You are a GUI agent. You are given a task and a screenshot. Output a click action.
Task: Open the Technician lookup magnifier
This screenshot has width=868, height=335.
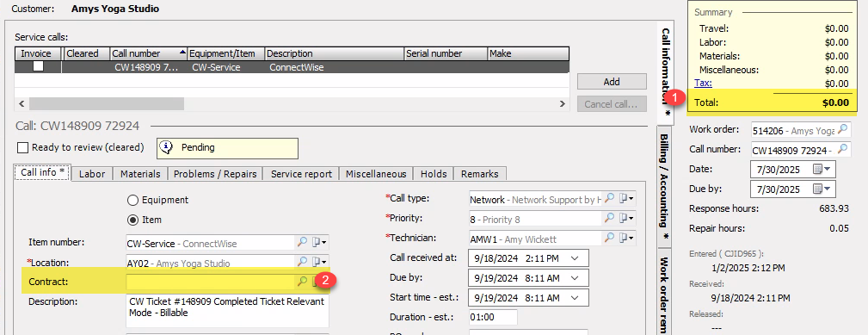pos(609,238)
